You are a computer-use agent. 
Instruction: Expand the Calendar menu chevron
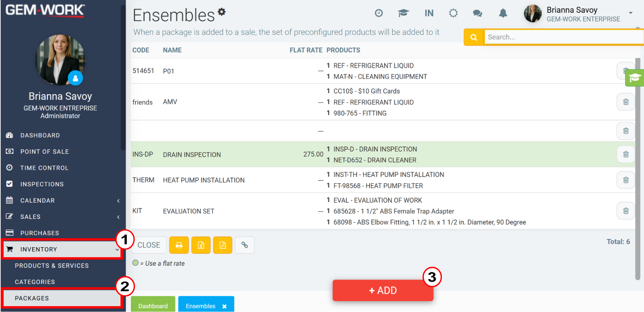pyautogui.click(x=118, y=201)
